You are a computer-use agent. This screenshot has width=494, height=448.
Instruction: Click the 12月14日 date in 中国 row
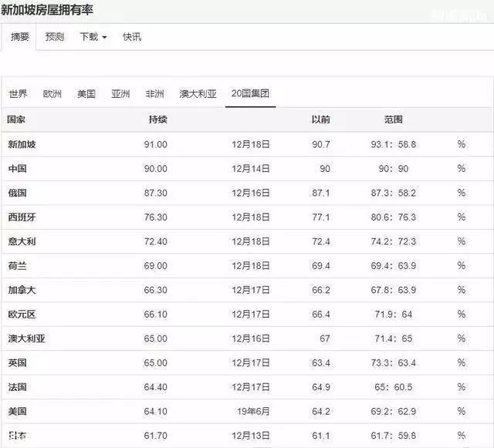click(x=251, y=169)
